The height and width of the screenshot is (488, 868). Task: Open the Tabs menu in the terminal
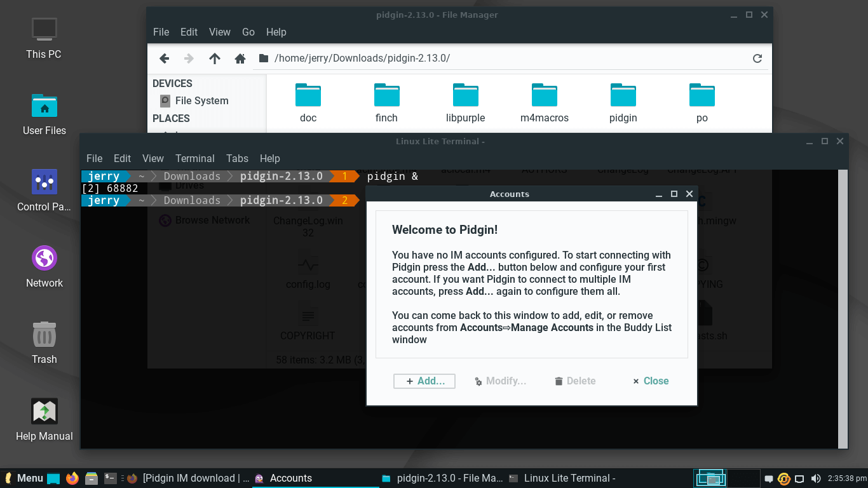point(237,158)
